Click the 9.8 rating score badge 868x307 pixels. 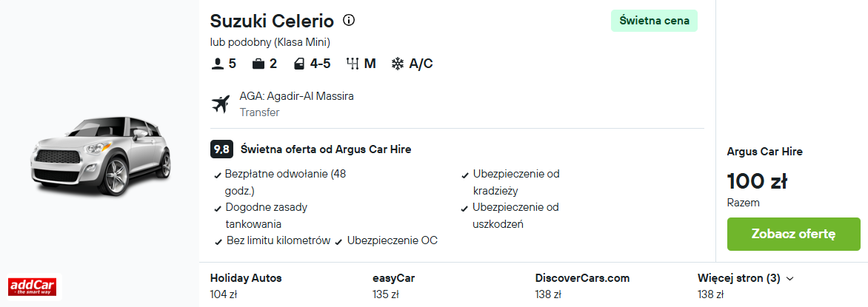(221, 149)
